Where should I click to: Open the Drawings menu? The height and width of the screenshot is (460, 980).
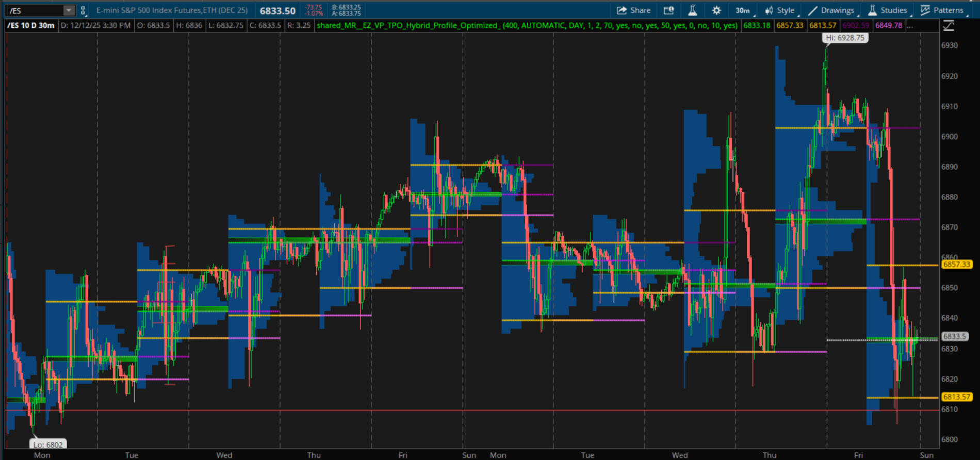pos(831,10)
